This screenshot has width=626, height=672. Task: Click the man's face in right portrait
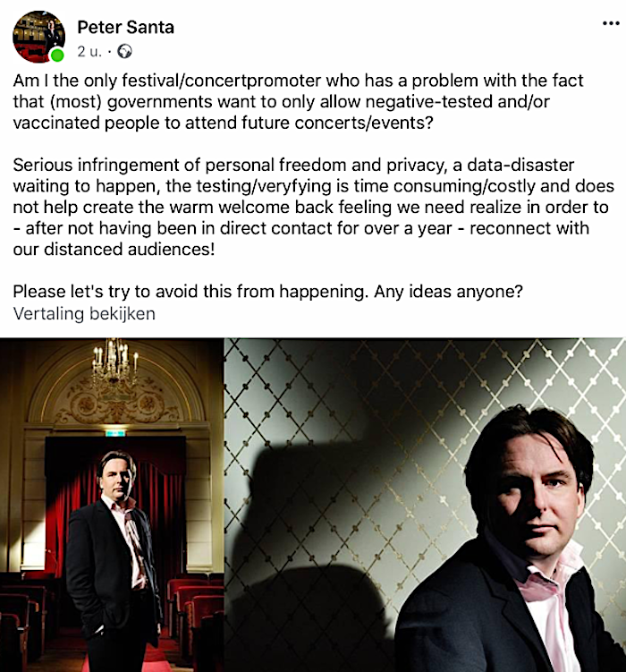coord(537,501)
